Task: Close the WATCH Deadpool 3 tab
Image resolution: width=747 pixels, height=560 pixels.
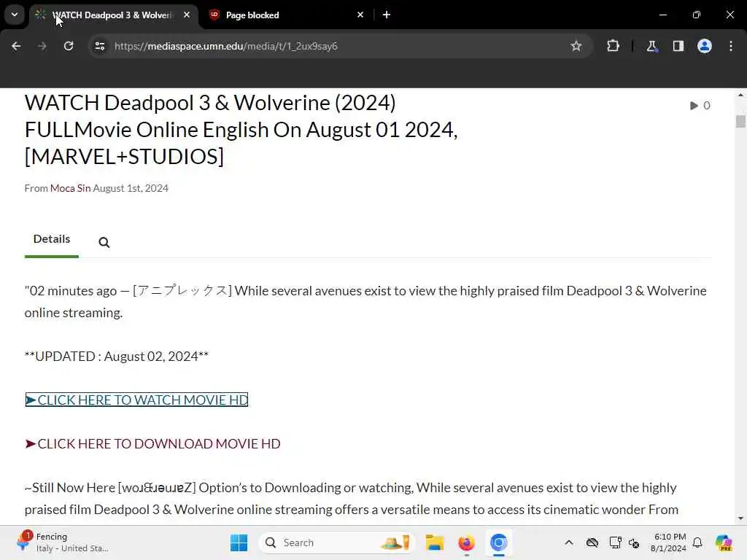Action: click(187, 15)
